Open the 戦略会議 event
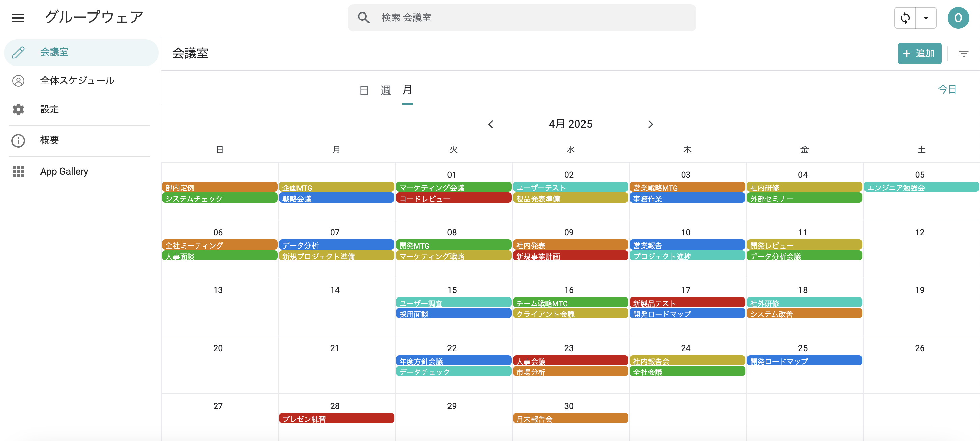Image resolution: width=980 pixels, height=441 pixels. [336, 198]
